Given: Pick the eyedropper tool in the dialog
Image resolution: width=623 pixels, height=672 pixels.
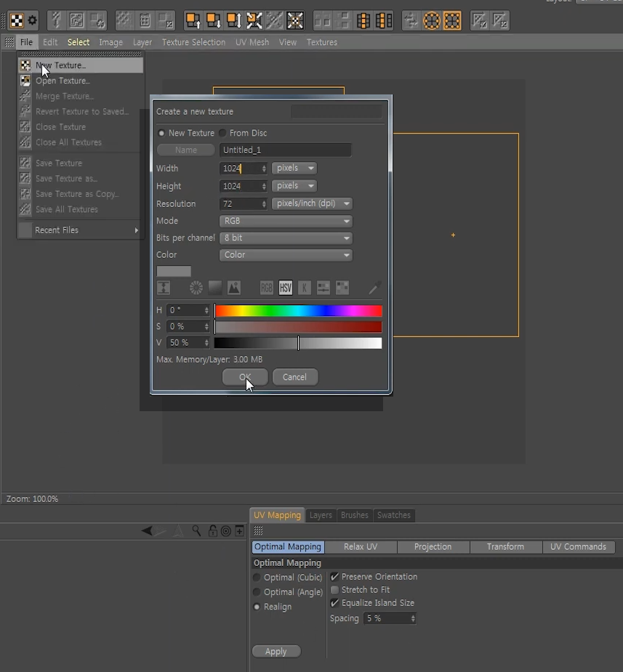Looking at the screenshot, I should (x=374, y=288).
